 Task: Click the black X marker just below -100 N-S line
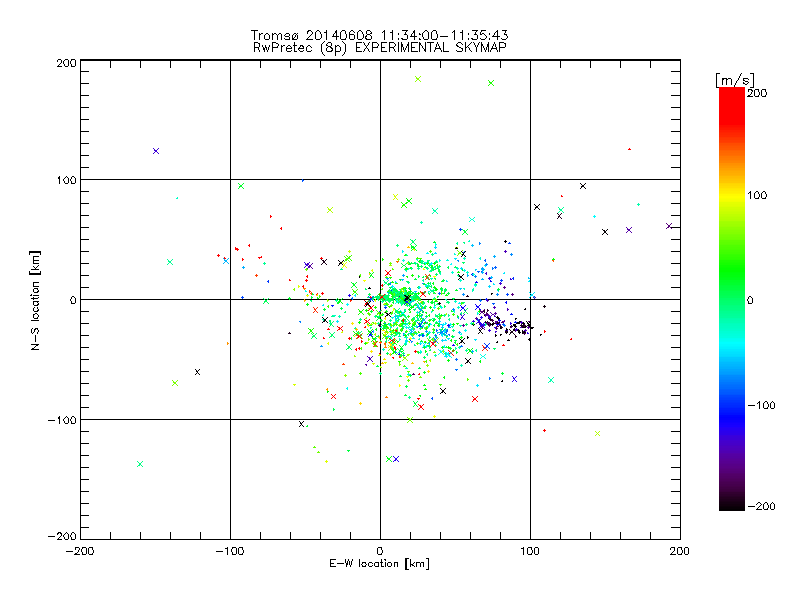click(302, 424)
